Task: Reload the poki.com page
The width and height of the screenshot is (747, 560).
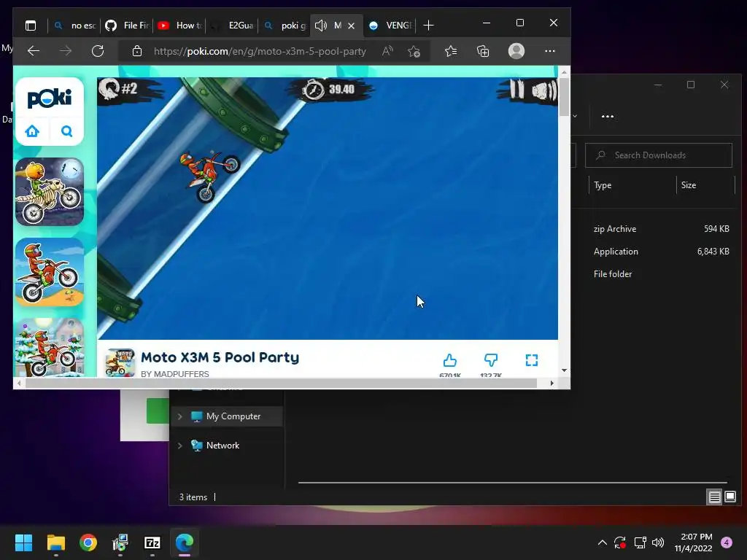Action: click(x=98, y=51)
